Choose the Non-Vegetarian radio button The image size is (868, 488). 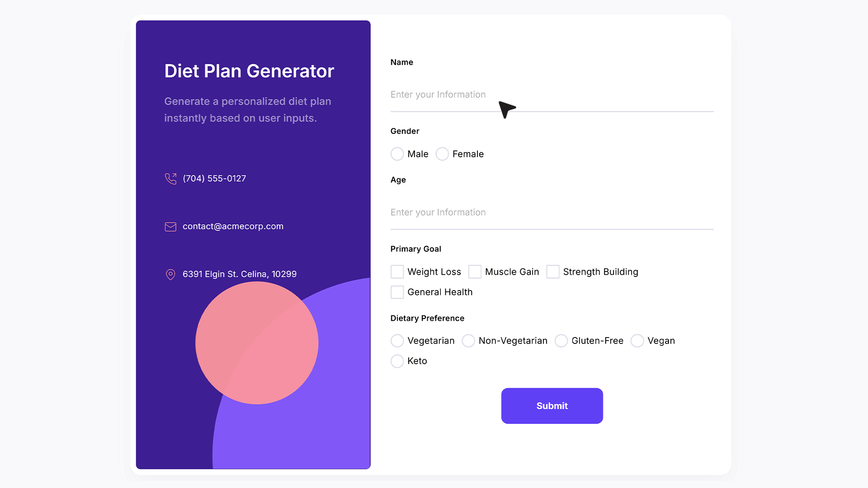coord(468,341)
